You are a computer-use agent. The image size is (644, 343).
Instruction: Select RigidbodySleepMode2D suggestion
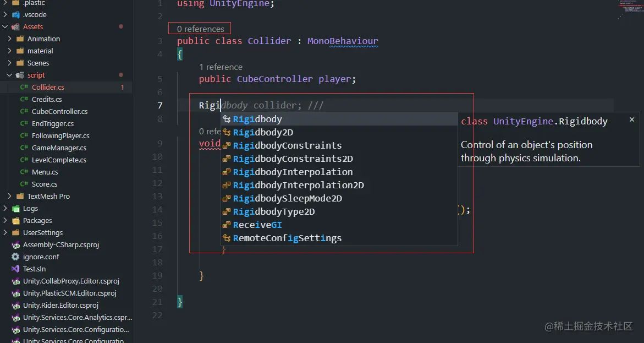pos(339,198)
